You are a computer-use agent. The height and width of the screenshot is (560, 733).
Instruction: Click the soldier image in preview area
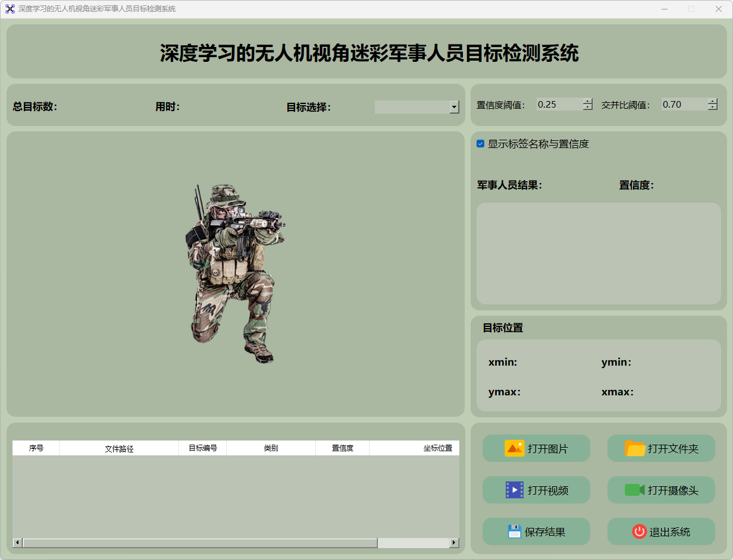click(232, 273)
